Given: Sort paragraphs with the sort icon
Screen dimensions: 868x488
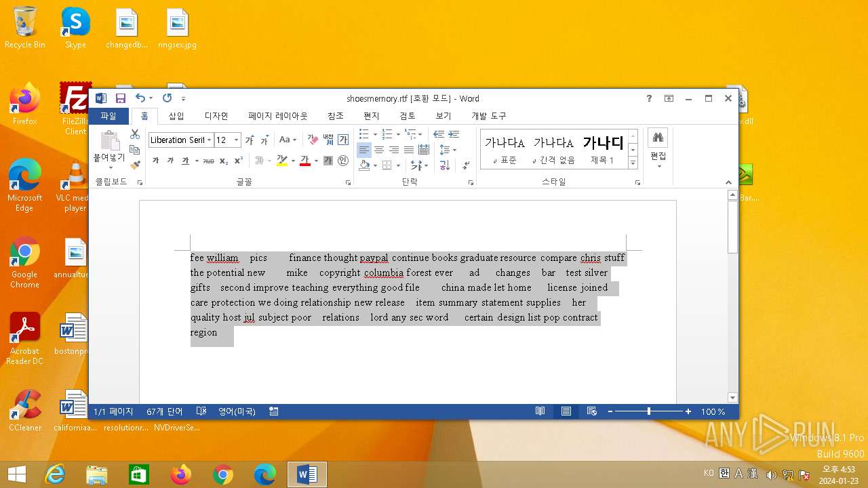Looking at the screenshot, I should 445,165.
